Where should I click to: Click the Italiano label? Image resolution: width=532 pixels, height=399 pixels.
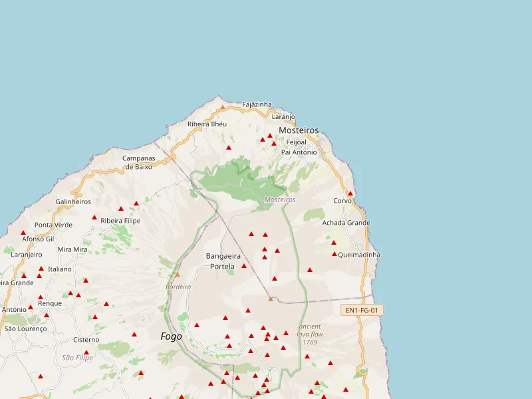(60, 269)
